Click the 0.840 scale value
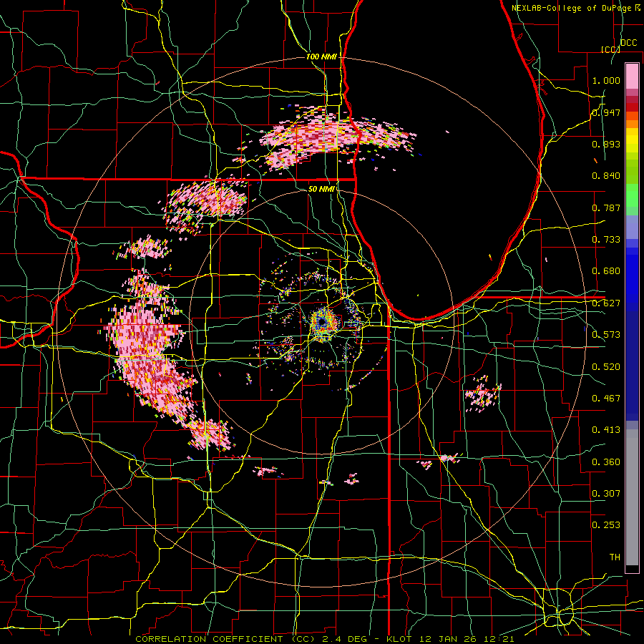644x644 pixels. (x=606, y=176)
